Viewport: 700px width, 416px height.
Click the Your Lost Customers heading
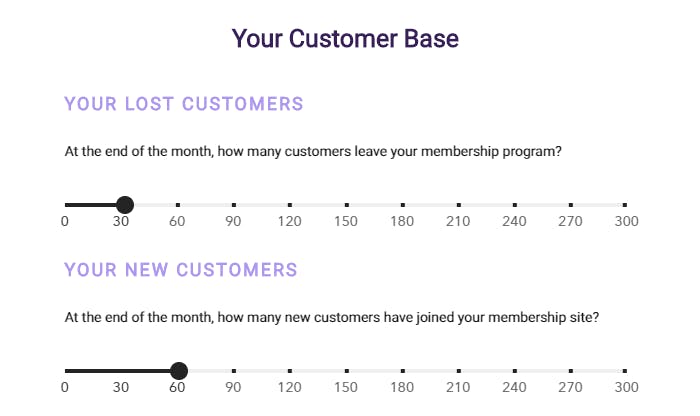(x=184, y=104)
